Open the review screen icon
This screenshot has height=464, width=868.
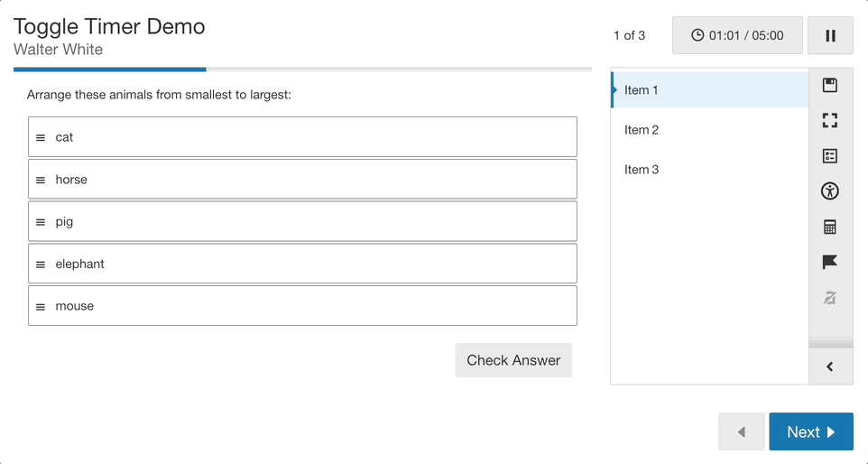[830, 156]
